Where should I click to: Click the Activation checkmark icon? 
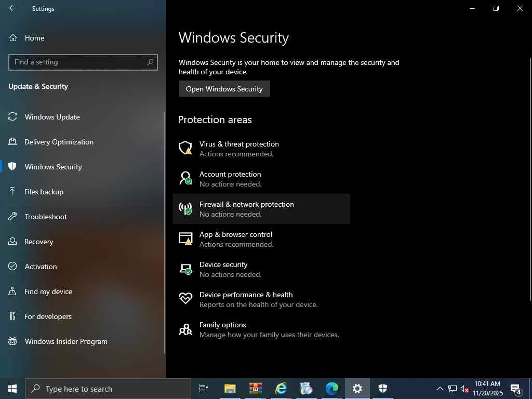point(12,266)
